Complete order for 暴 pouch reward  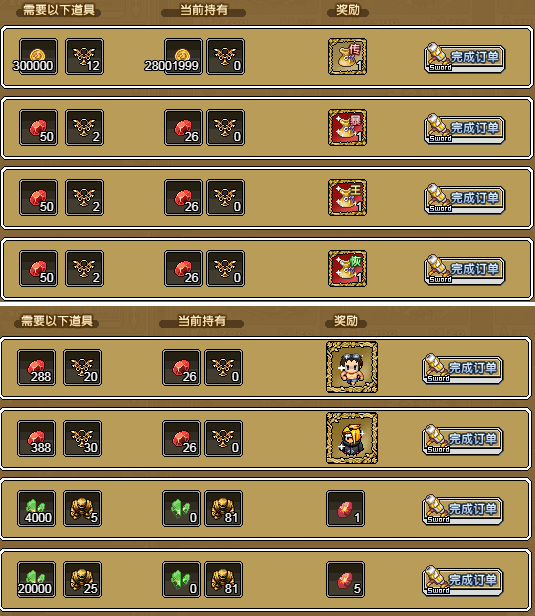[x=464, y=129]
